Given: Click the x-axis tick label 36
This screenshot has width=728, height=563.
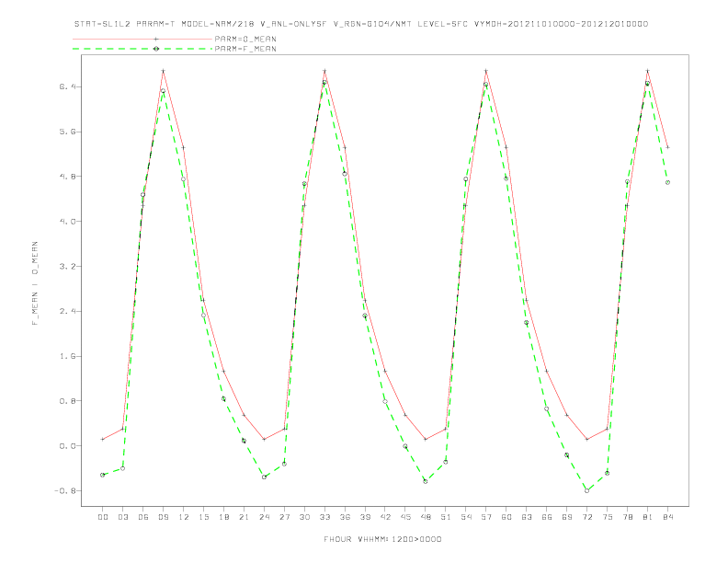Looking at the screenshot, I should click(x=345, y=517).
